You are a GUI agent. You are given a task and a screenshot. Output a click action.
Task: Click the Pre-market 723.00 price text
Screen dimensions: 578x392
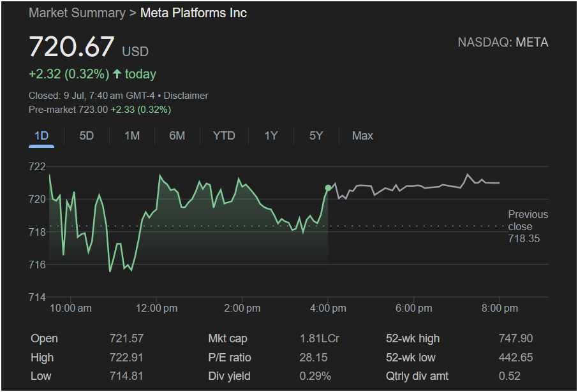pos(68,110)
